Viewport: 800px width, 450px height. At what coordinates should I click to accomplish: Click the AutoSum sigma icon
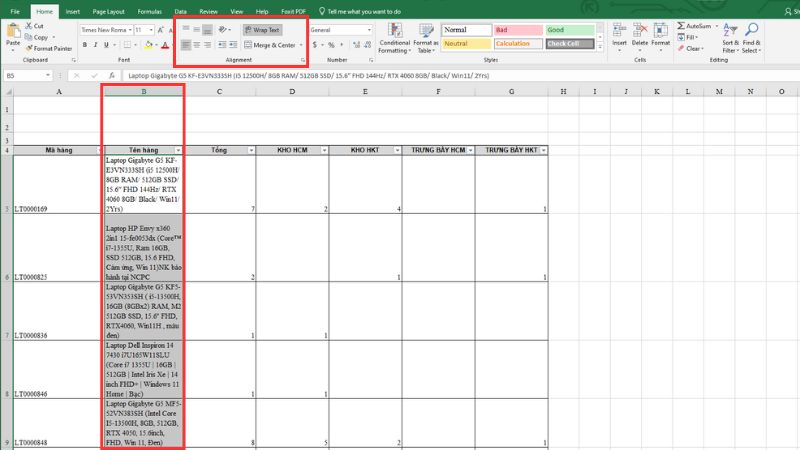tap(682, 26)
